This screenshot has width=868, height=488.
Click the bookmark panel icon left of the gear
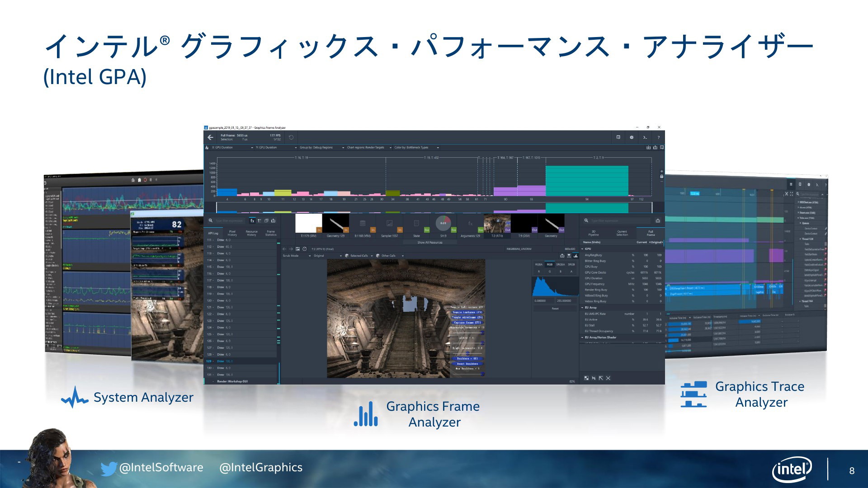(x=618, y=137)
